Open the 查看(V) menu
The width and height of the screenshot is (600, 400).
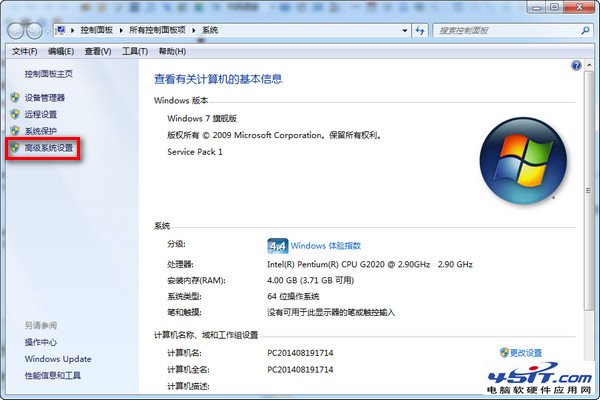(x=98, y=51)
